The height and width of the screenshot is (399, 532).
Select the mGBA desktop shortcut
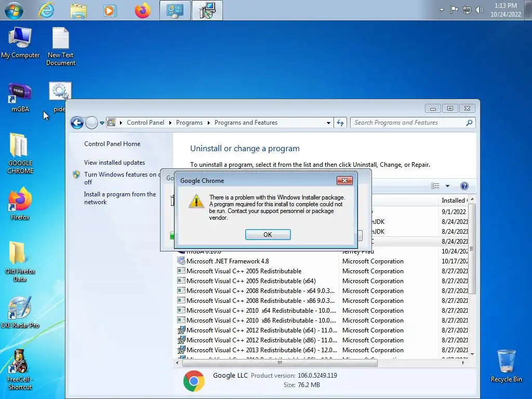[20, 97]
